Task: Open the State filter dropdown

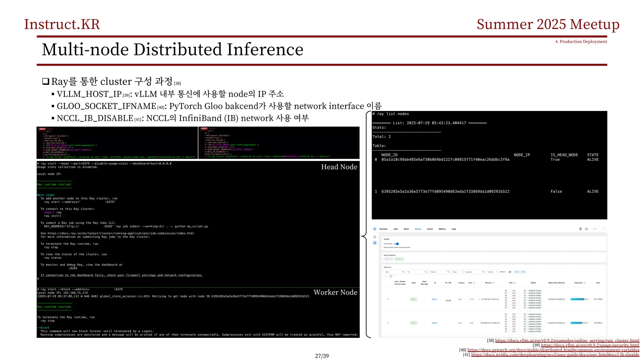Action: coord(458,272)
